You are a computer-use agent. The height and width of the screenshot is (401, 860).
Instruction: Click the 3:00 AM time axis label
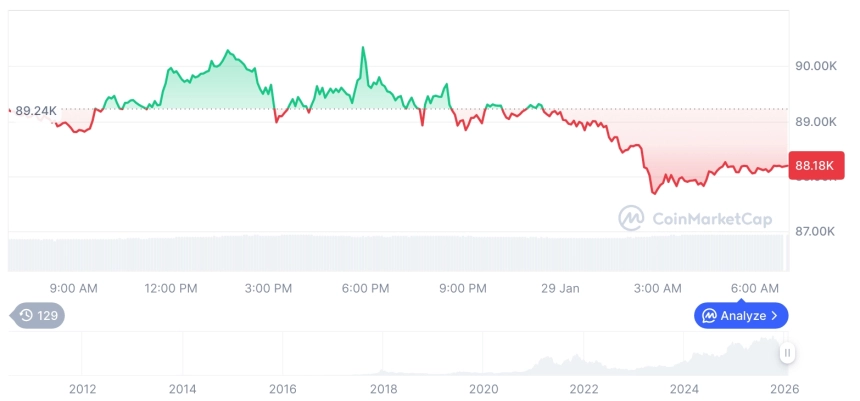[x=658, y=288]
